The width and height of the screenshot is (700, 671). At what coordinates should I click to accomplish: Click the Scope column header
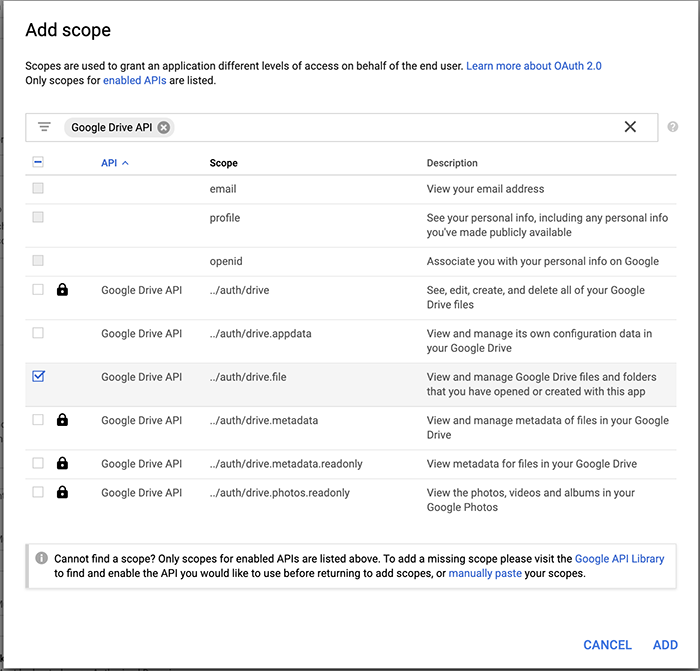(x=224, y=163)
